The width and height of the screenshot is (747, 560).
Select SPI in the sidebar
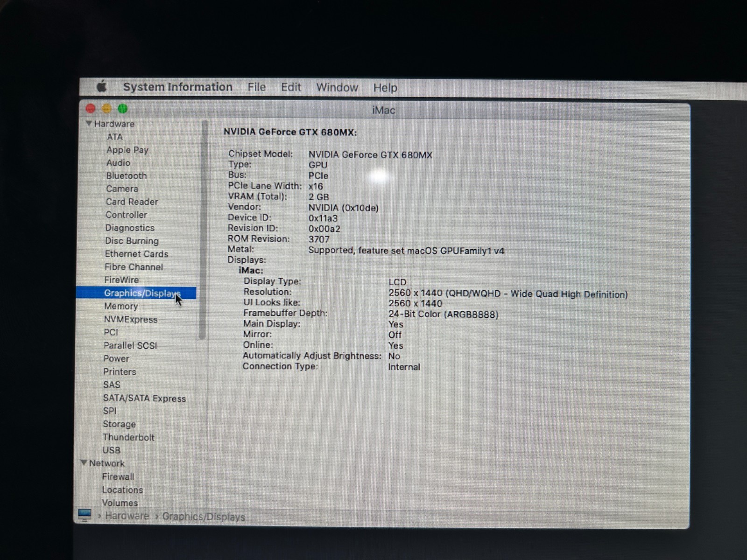(x=110, y=411)
